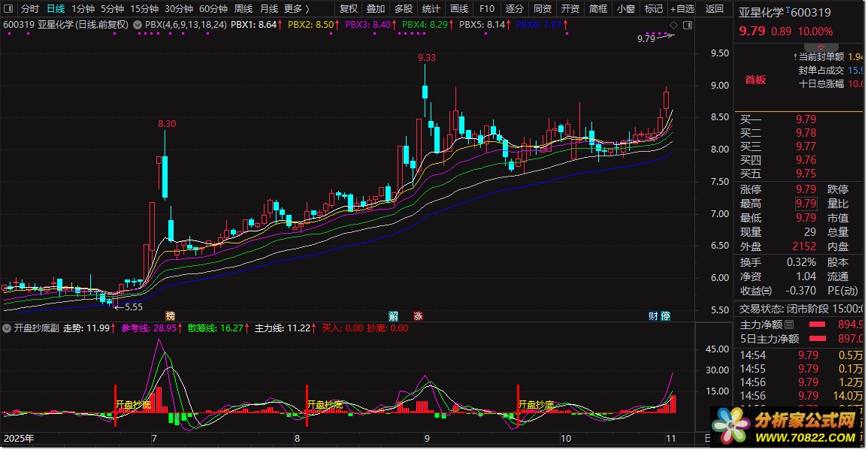Click the 解 event marker
Screen dimensions: 868x450
(x=393, y=316)
